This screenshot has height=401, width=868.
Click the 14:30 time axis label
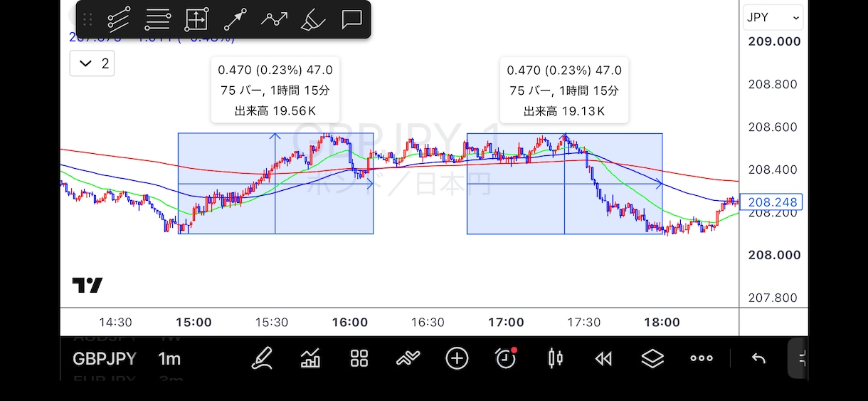coord(115,322)
